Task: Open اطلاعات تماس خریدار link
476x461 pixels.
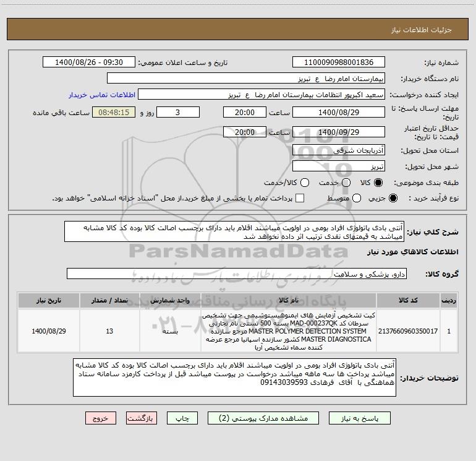Action: [102, 95]
